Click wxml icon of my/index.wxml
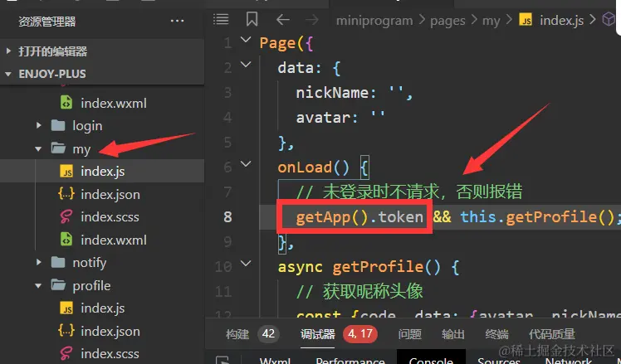621x364 pixels. (x=66, y=240)
